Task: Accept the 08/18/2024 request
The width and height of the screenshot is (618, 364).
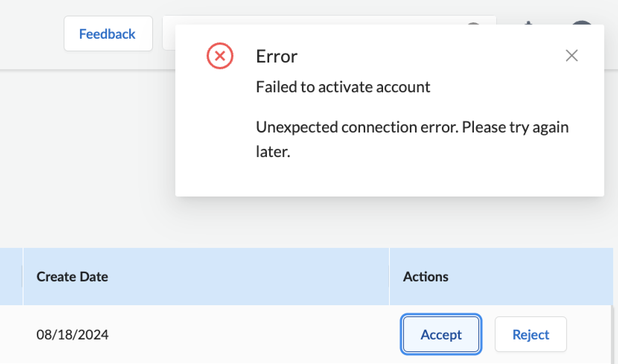Action: point(441,334)
